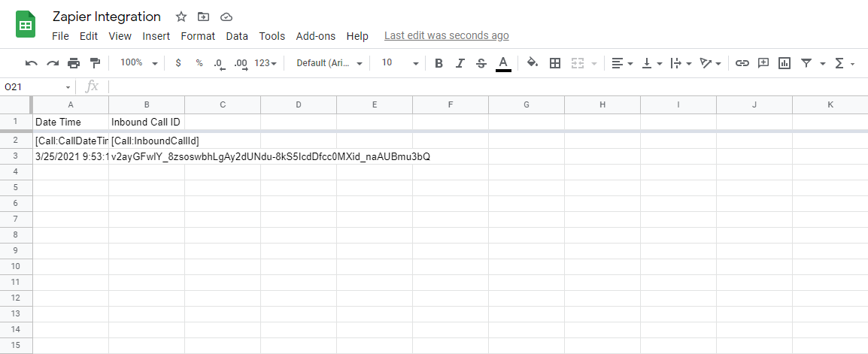Expand the filter views arrow

pyautogui.click(x=823, y=64)
